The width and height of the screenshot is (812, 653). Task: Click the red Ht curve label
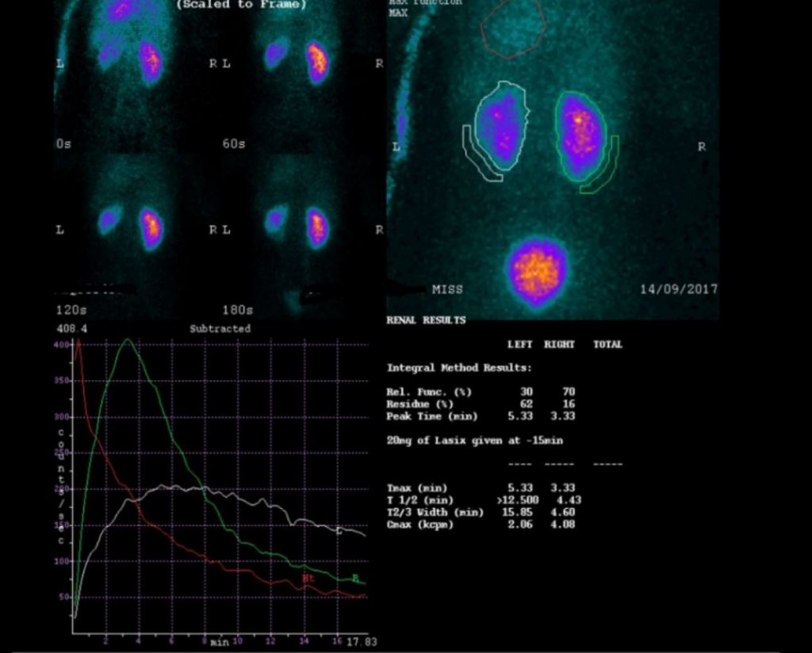point(308,579)
